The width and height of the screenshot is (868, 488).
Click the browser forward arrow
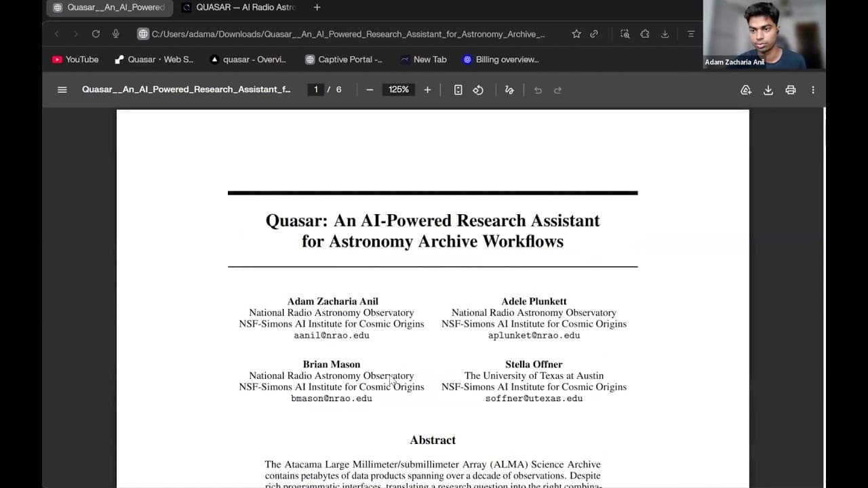pos(76,34)
